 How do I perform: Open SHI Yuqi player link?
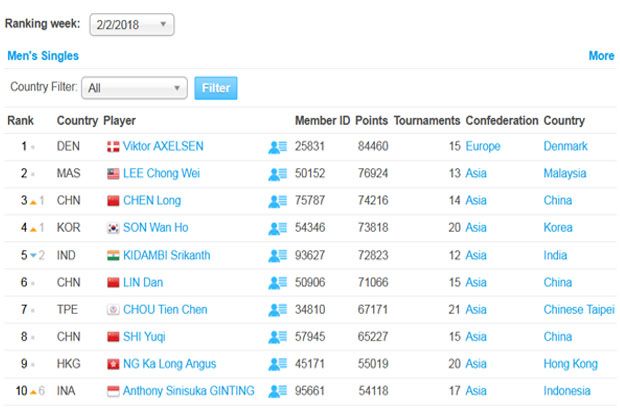click(x=144, y=337)
